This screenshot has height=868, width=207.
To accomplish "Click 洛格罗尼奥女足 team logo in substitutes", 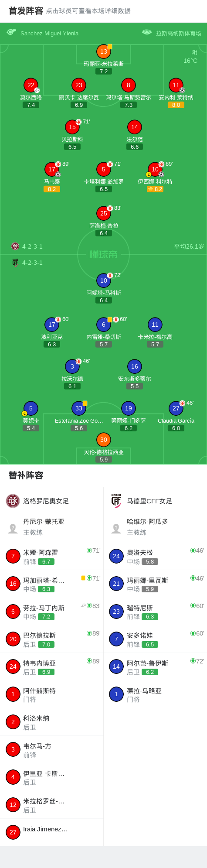I will tap(13, 501).
